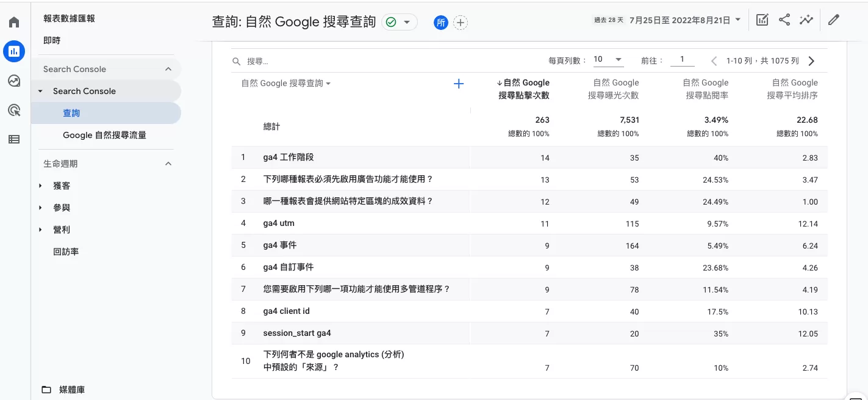Open the 自然 Google 搜尋查詢 dimension dropdown
The height and width of the screenshot is (400, 868).
[x=286, y=84]
